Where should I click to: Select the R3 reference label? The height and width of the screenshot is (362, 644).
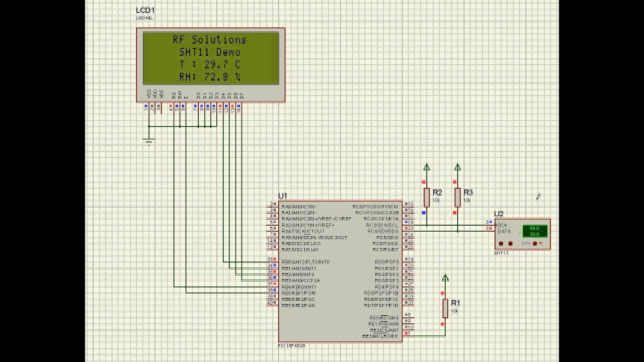click(x=468, y=193)
